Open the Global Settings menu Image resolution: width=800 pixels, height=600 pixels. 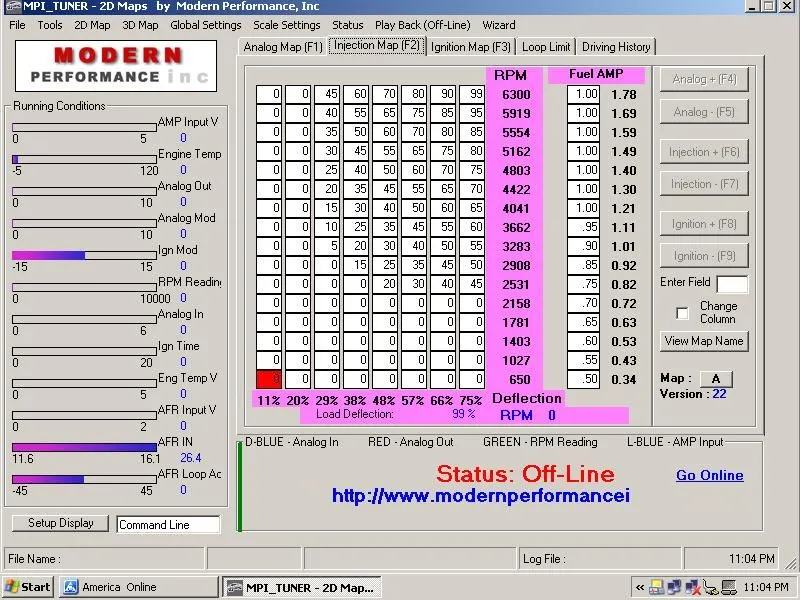tap(205, 25)
